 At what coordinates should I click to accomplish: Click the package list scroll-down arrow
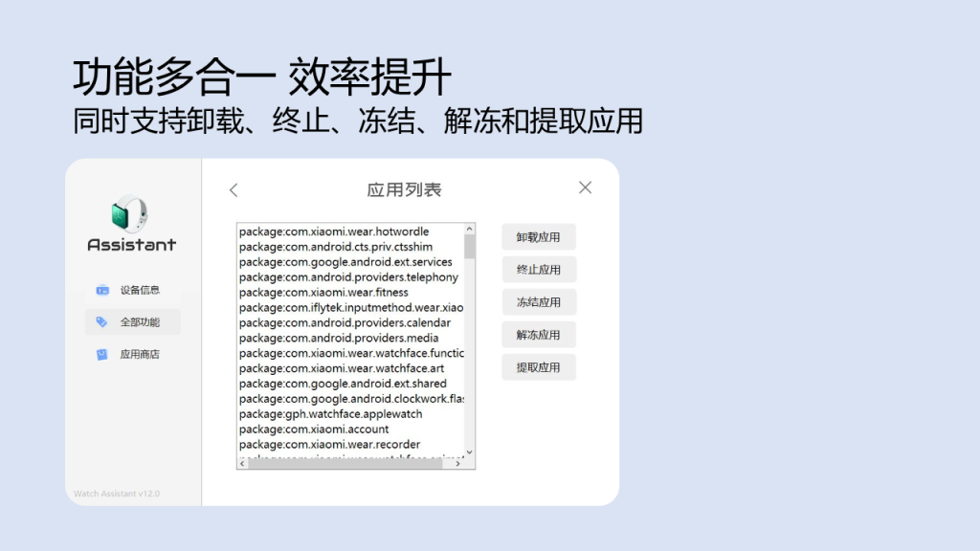click(470, 451)
